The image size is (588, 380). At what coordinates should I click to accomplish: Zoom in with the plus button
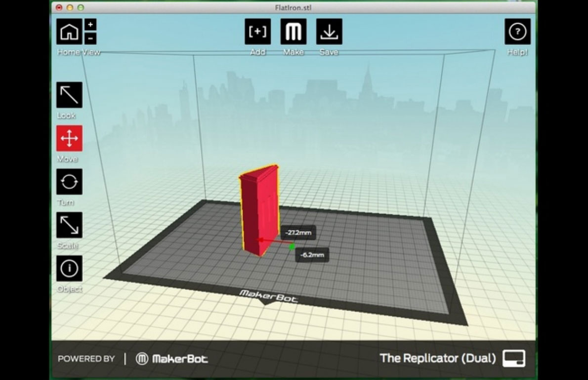(x=91, y=25)
